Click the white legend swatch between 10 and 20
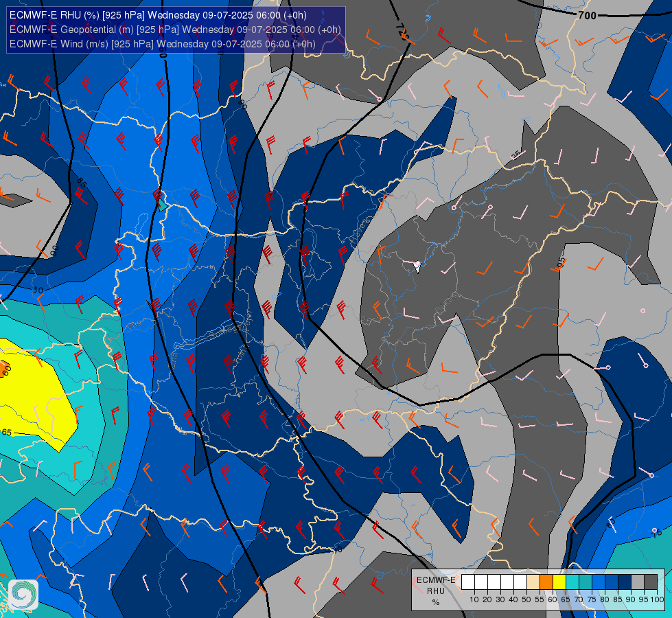The image size is (672, 618). tap(481, 582)
